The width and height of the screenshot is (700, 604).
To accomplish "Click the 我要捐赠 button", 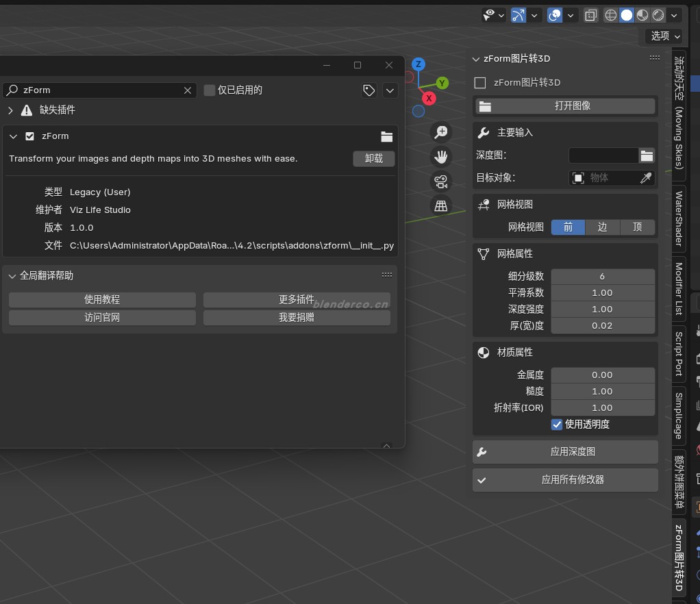I will [x=297, y=317].
